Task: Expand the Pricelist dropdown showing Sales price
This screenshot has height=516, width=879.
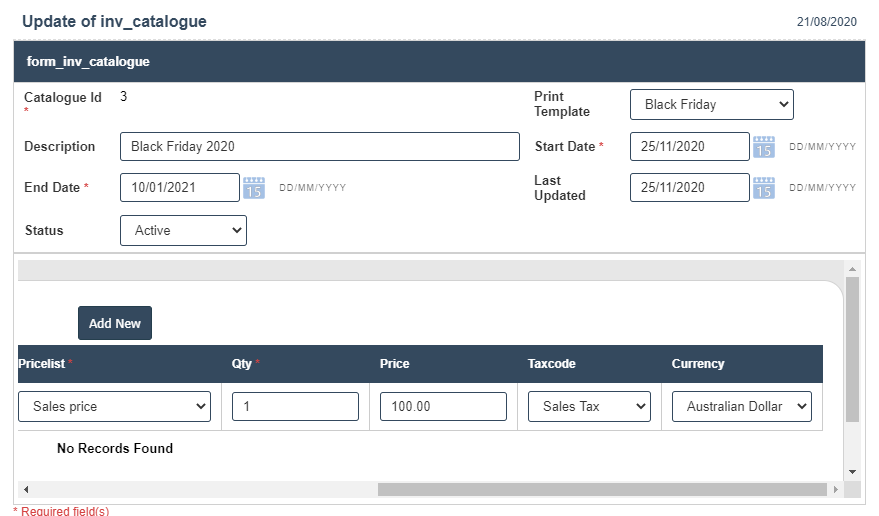Action: [114, 407]
